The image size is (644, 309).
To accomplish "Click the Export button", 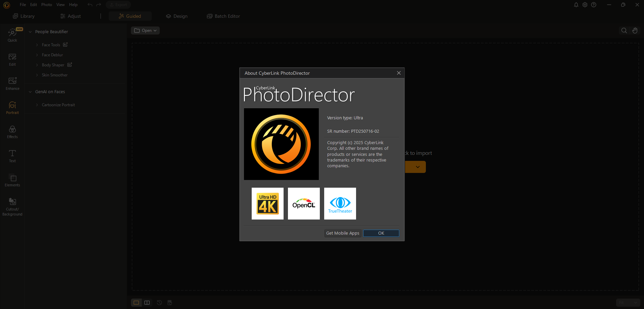I will pyautogui.click(x=118, y=5).
